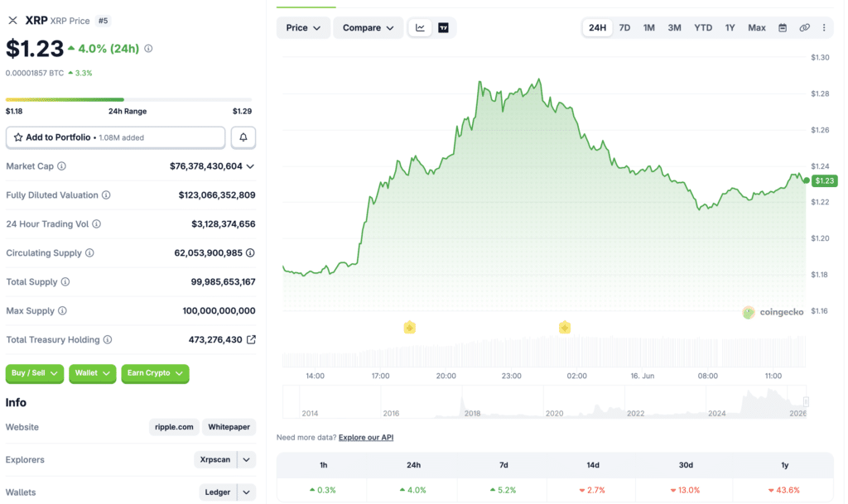Select the 7D chart range
Viewport: 848px width, 504px height.
624,27
